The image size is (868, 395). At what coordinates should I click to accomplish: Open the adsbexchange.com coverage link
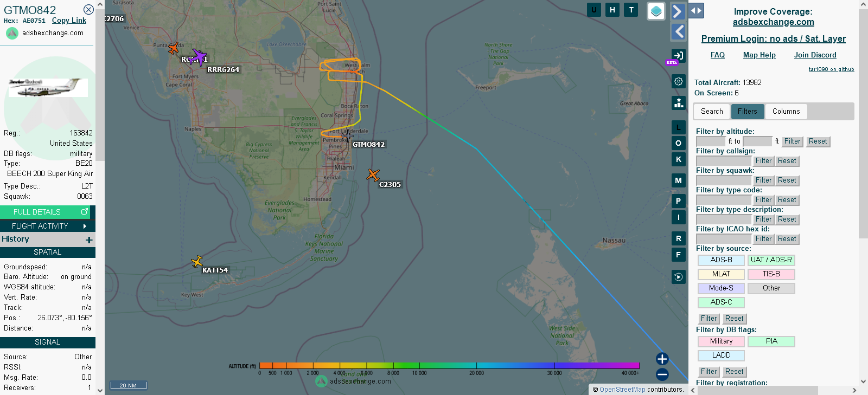pos(773,22)
